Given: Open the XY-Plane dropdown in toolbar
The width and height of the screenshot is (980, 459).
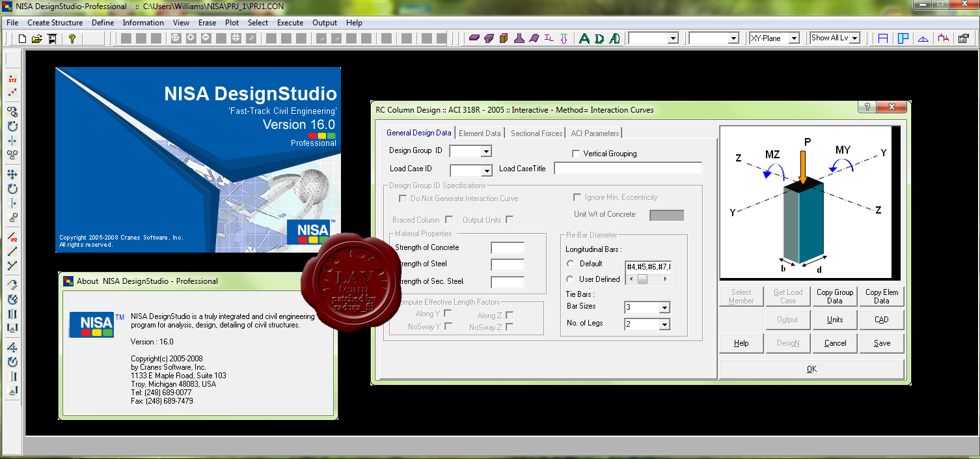Looking at the screenshot, I should coord(794,38).
